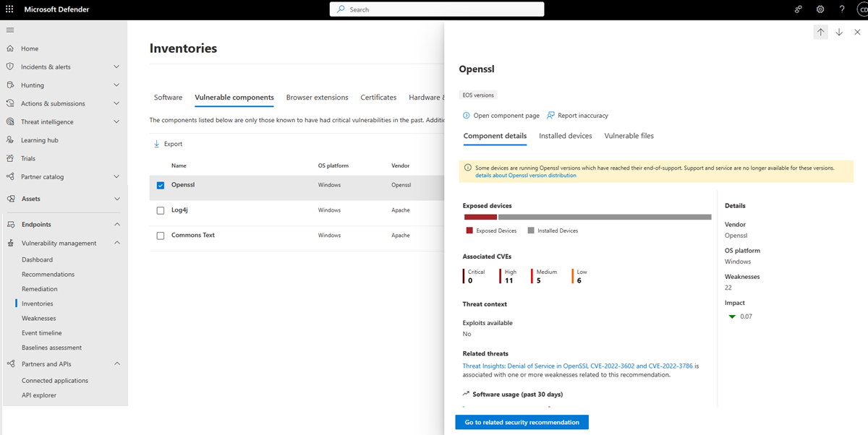Open the Settings gear icon
Image resolution: width=868 pixels, height=435 pixels.
820,9
